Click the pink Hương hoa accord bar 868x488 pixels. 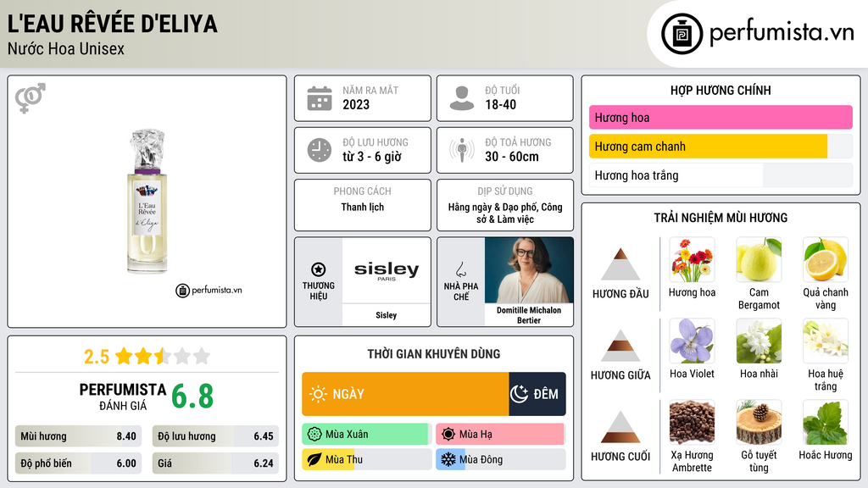tap(721, 117)
